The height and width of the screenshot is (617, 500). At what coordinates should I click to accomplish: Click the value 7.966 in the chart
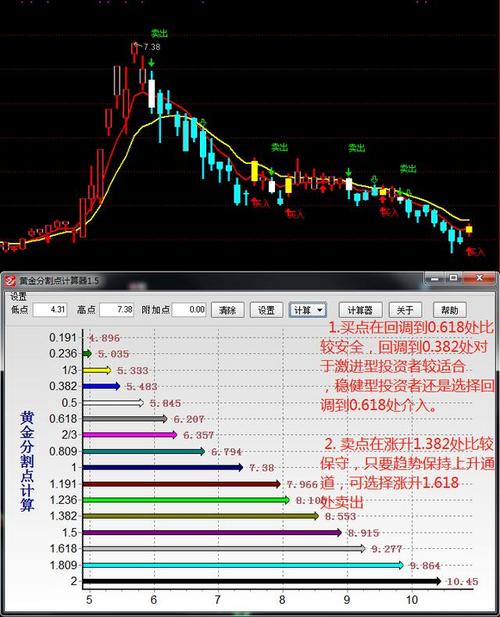coord(302,484)
